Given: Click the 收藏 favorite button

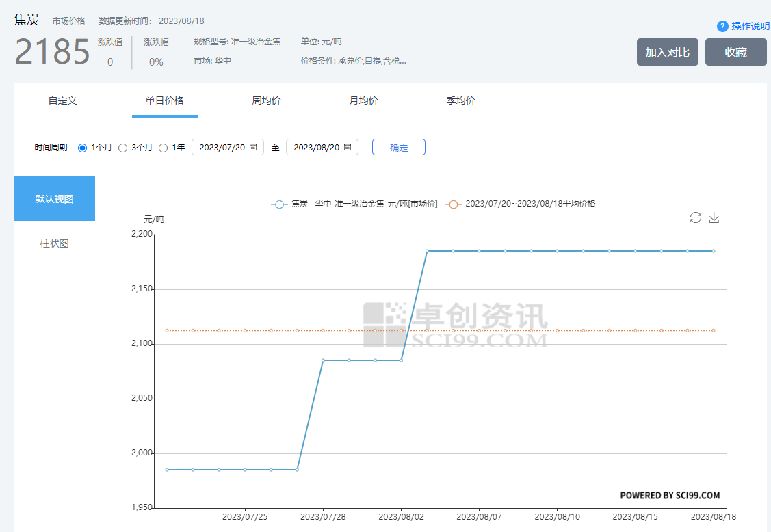Looking at the screenshot, I should coord(735,51).
